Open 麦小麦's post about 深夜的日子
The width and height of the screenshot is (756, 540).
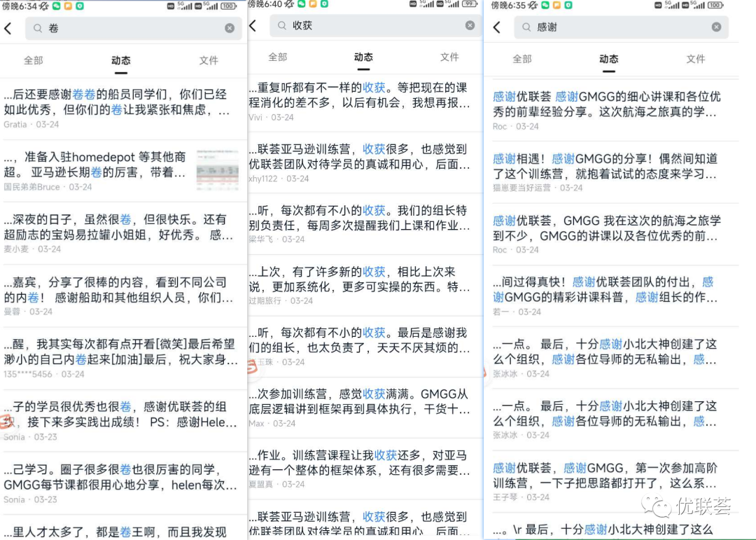tap(123, 233)
